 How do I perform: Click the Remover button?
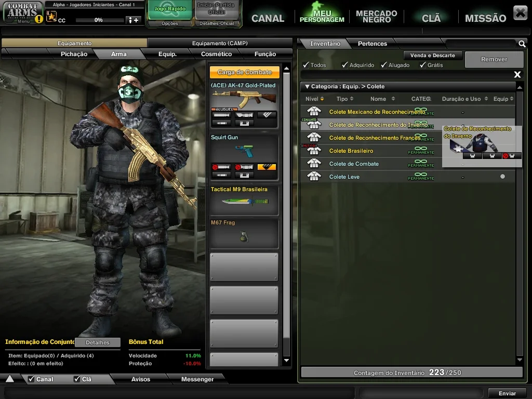tap(494, 59)
